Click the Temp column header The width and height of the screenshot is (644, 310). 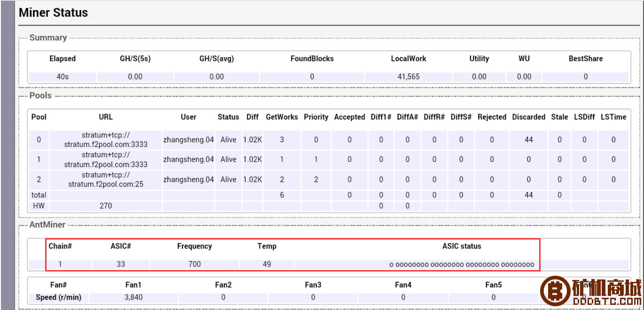267,246
